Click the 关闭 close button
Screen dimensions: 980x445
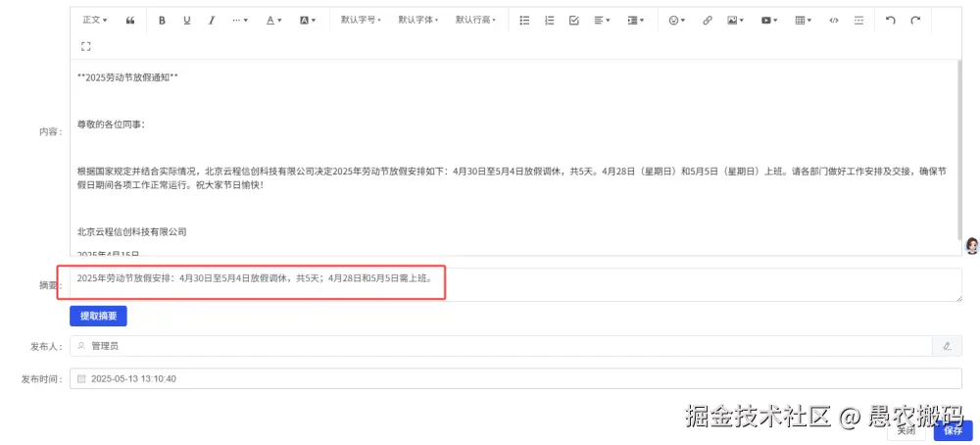click(906, 430)
